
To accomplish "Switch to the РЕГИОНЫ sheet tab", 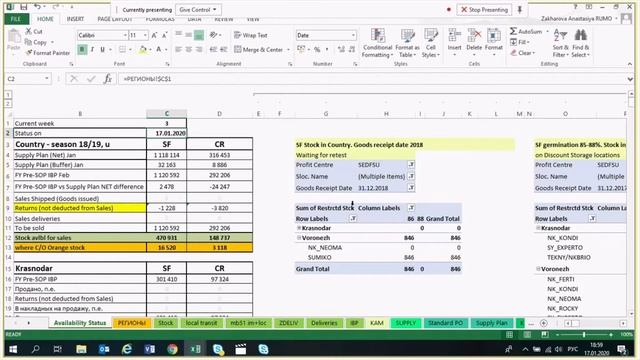I will 131,323.
